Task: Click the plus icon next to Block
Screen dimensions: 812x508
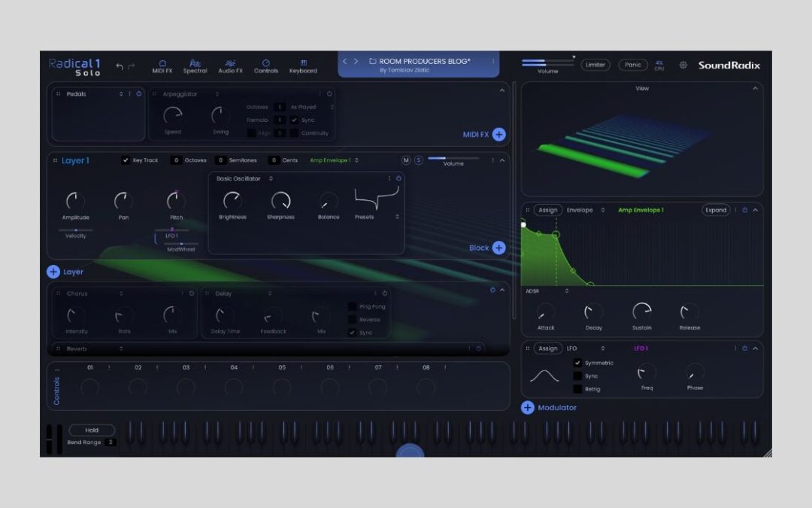Action: (x=498, y=248)
